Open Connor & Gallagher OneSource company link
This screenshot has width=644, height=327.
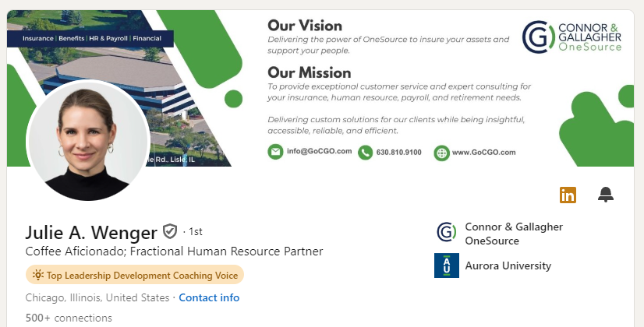[514, 234]
